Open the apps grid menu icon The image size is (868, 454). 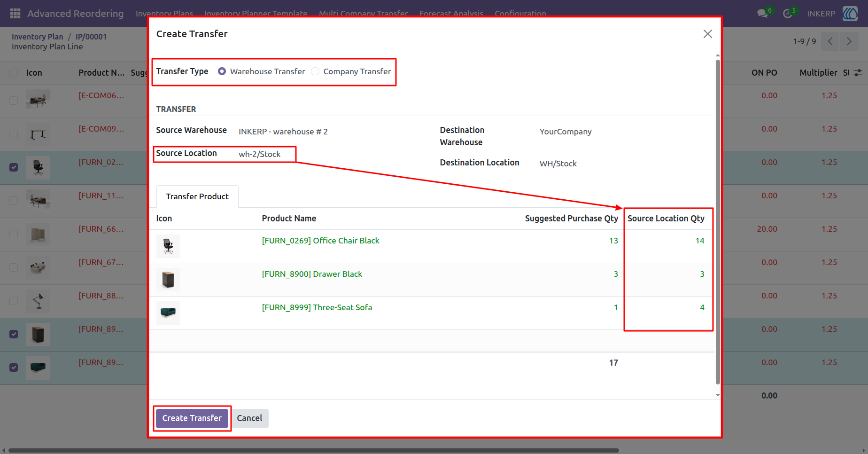click(x=15, y=14)
